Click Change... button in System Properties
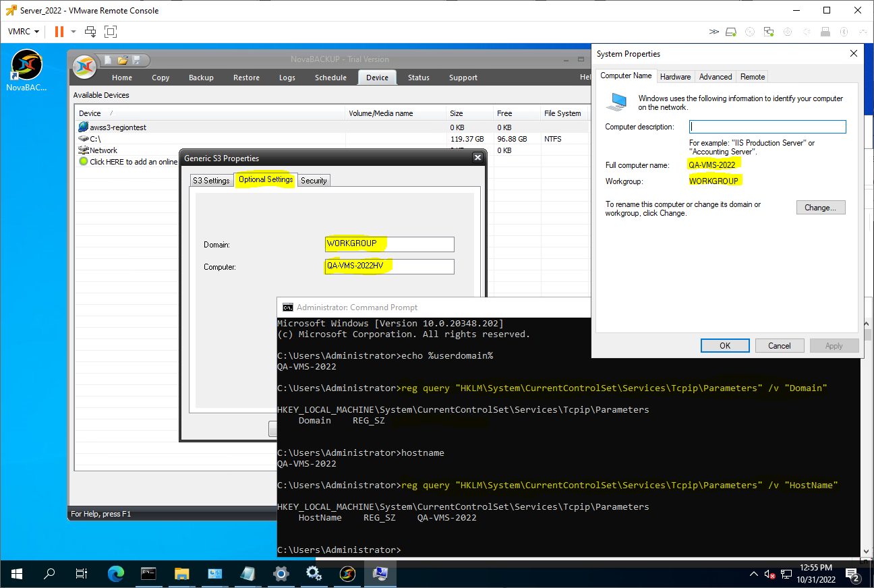The image size is (874, 588). coord(821,208)
